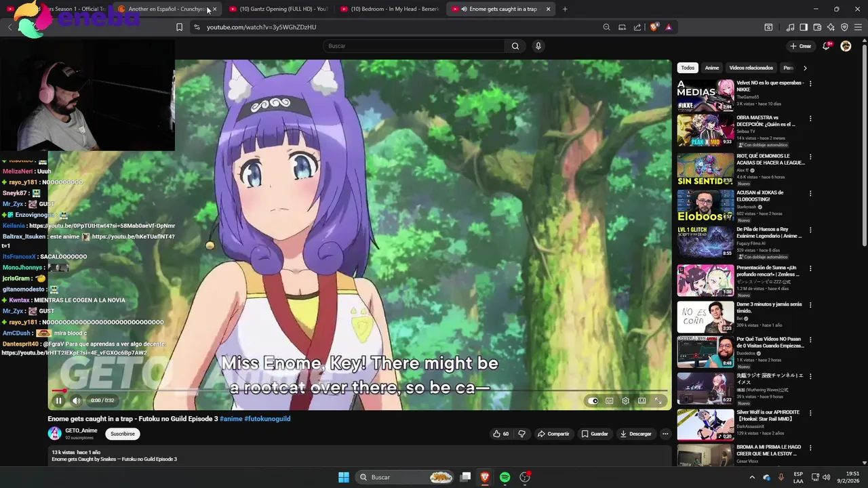
Task: Open the YouTube notifications bell
Action: (x=826, y=46)
